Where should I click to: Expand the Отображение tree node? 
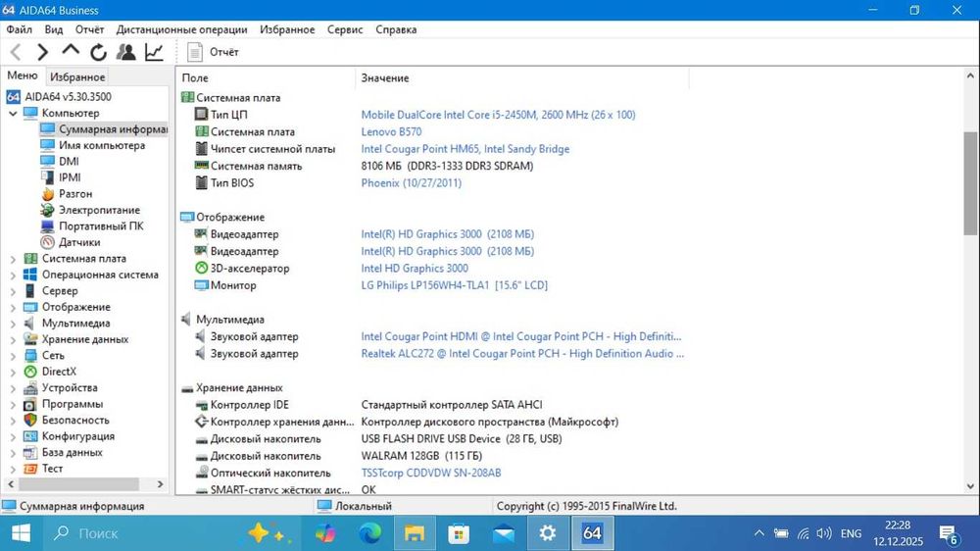tap(13, 307)
